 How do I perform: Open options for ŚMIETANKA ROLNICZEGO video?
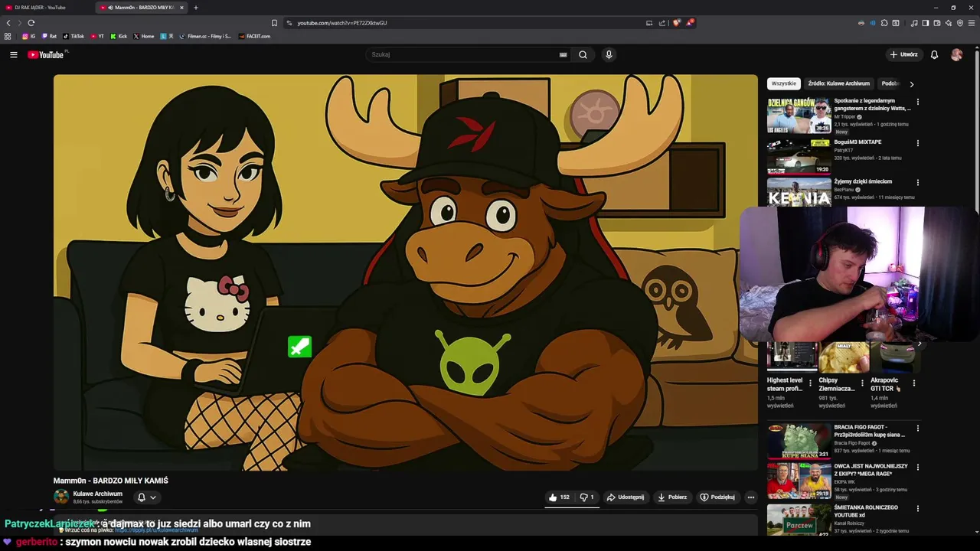click(917, 509)
